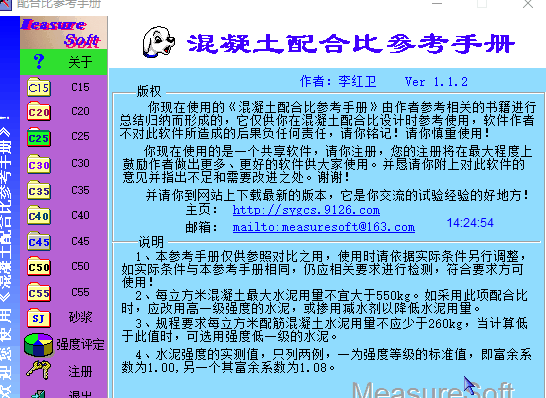Screen dimensions: 546x398
Task: Click the keys registration icon
Action: pyautogui.click(x=38, y=370)
